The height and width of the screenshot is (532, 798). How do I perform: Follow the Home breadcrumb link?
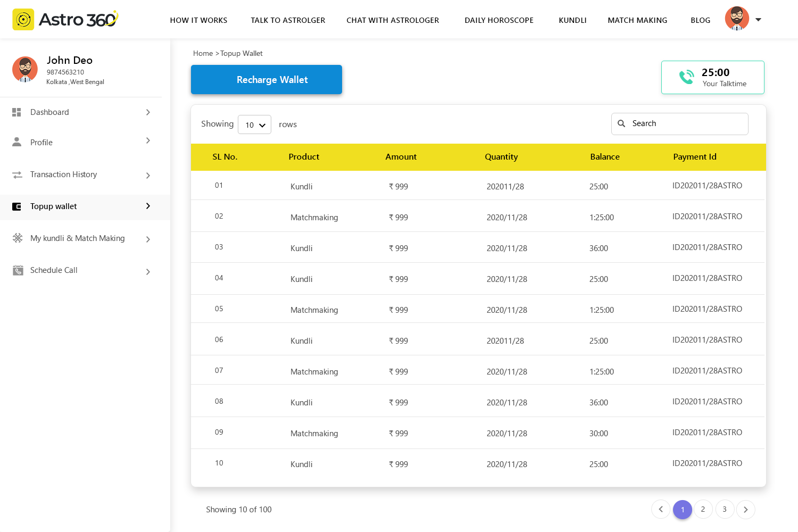[x=203, y=53]
